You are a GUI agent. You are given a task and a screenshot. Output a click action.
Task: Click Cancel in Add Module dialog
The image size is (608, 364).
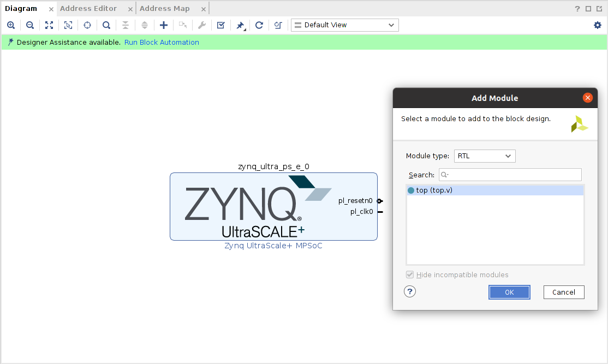[564, 293]
